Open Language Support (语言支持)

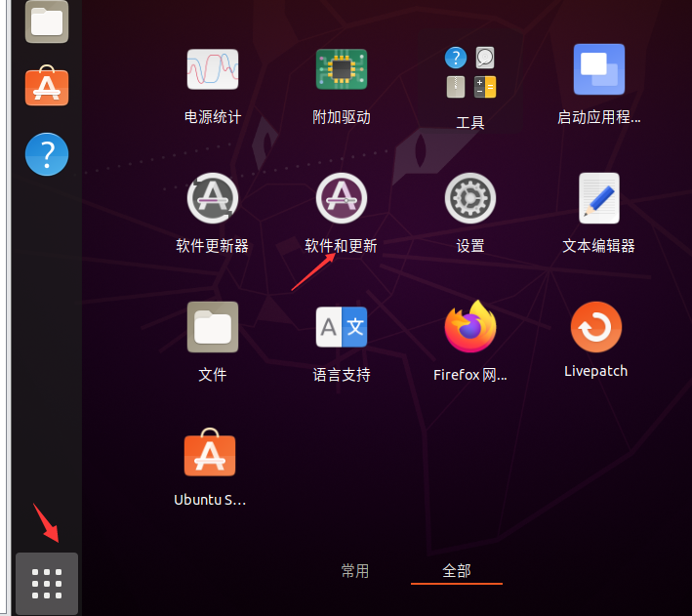342,327
